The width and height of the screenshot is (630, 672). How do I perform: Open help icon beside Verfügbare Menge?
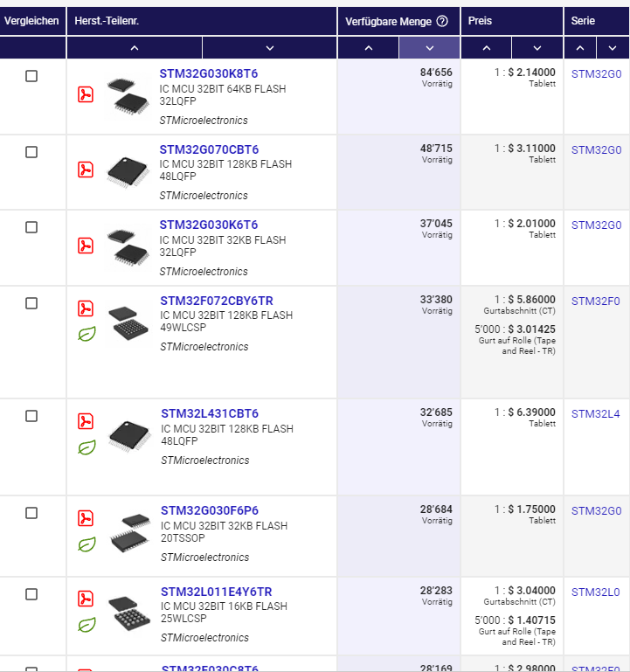click(442, 21)
